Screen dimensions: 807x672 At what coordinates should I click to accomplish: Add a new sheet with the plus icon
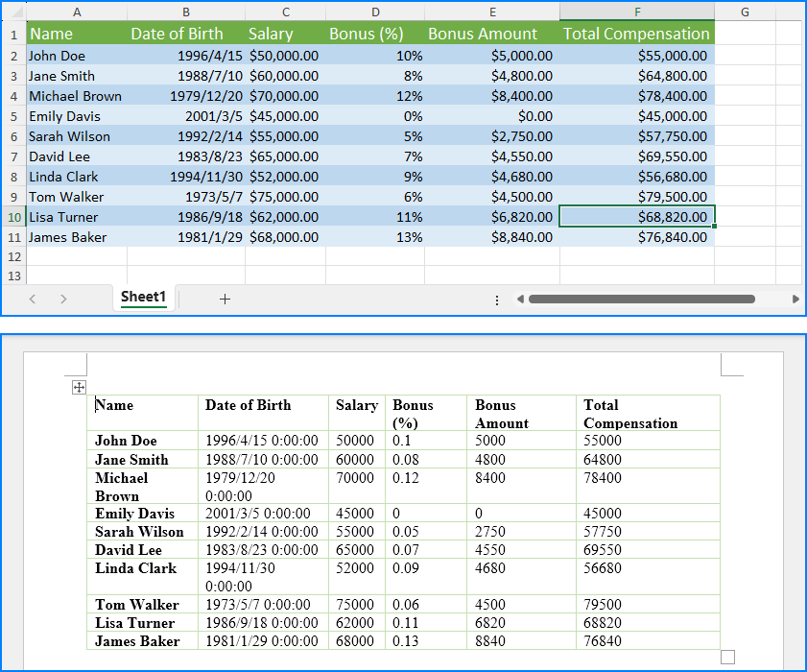point(225,300)
